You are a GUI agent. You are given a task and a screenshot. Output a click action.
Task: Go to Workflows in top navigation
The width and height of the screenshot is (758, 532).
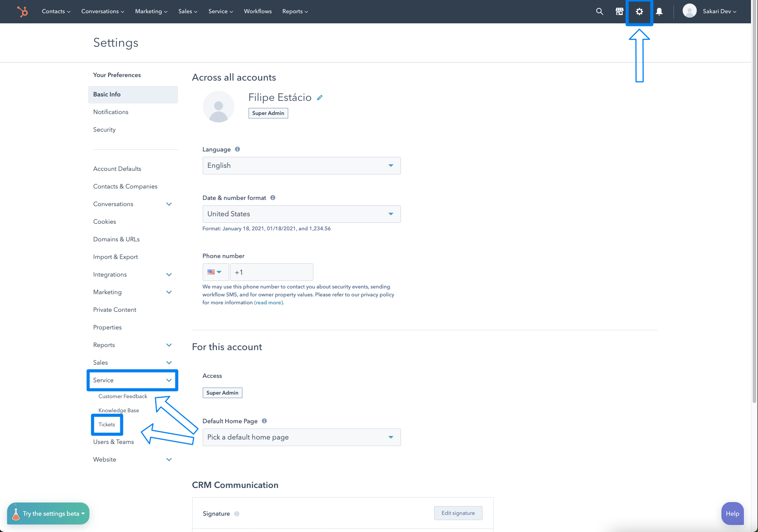(x=258, y=11)
